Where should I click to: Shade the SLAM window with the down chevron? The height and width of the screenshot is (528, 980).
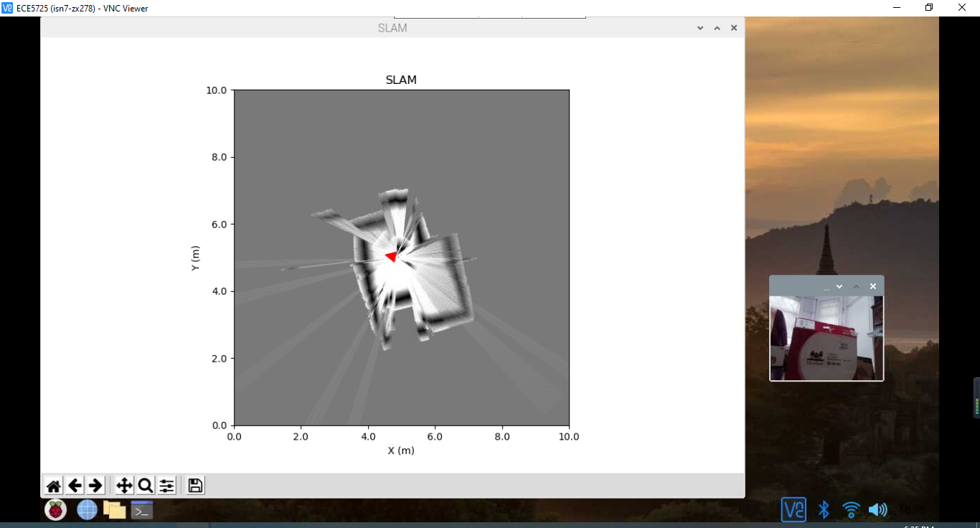click(x=700, y=28)
